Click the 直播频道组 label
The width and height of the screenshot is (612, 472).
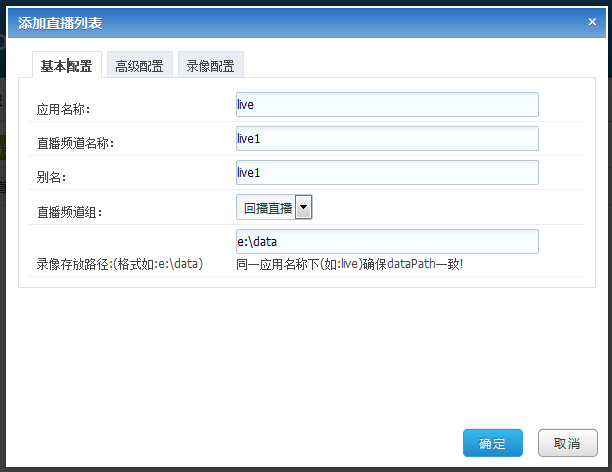pyautogui.click(x=69, y=212)
